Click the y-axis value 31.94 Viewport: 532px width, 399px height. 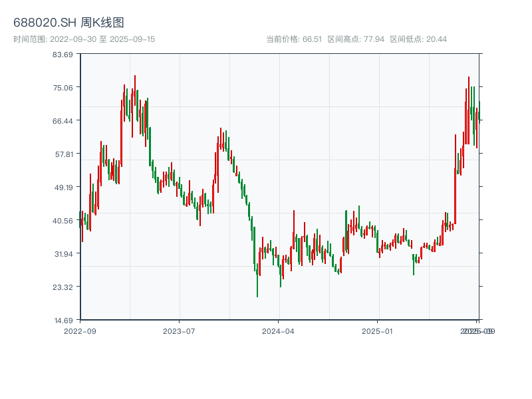(x=63, y=254)
